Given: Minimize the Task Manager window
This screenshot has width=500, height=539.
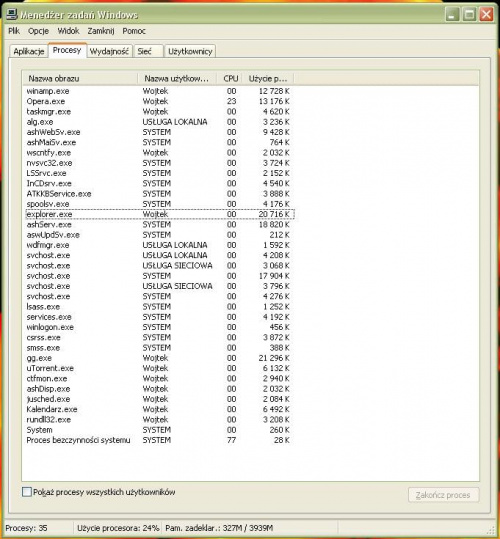Looking at the screenshot, I should point(453,14).
